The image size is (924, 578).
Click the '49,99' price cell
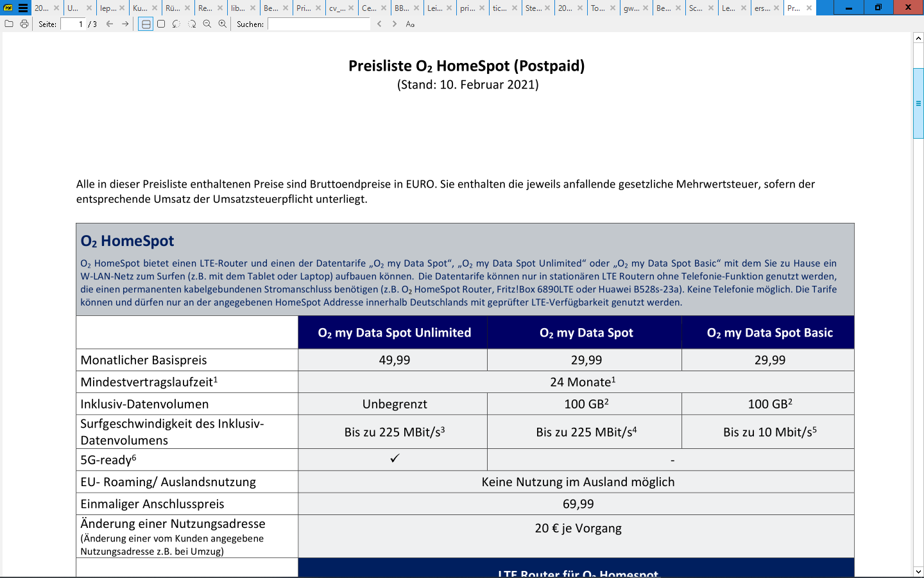[x=393, y=360]
